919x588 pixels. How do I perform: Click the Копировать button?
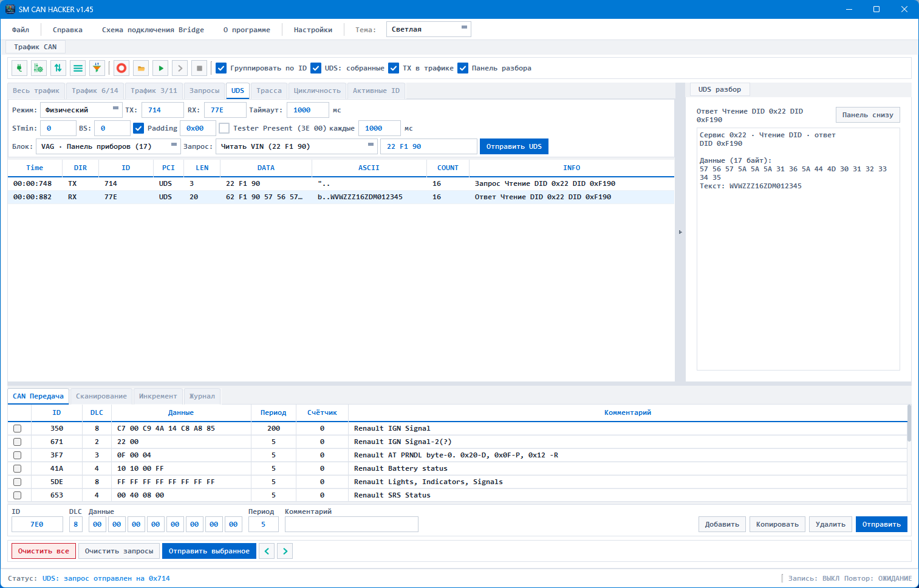click(777, 524)
